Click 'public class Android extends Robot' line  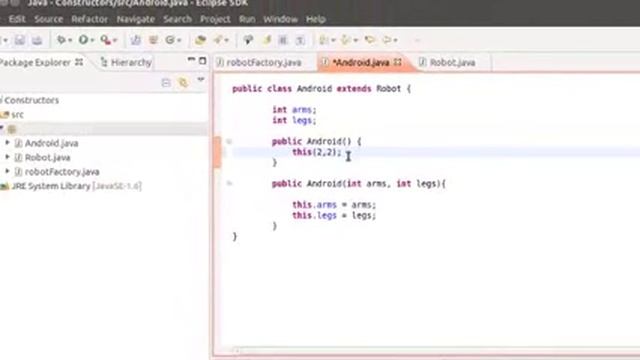point(322,89)
